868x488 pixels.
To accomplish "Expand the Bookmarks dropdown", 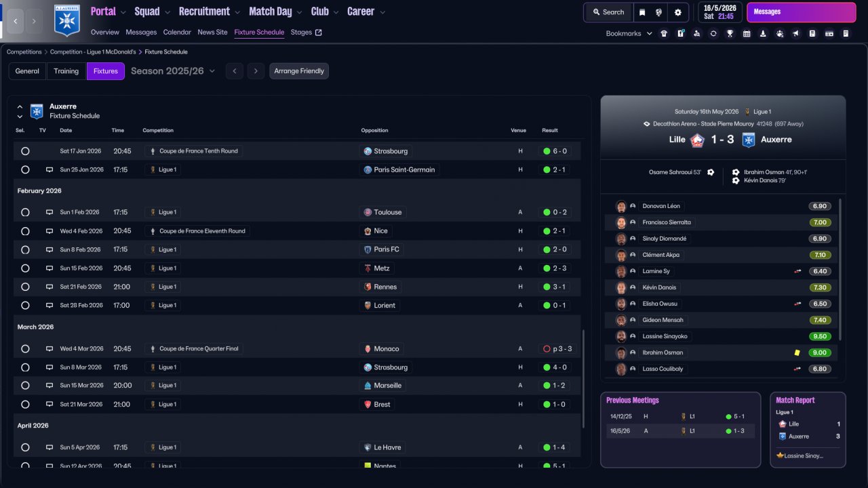I will [628, 33].
